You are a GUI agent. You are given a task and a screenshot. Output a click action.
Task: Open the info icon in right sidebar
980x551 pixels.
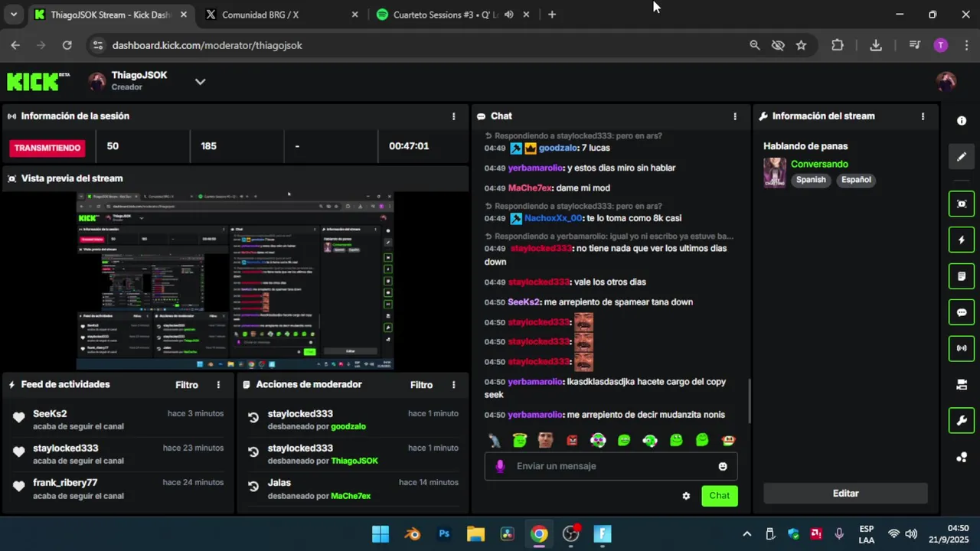click(x=962, y=121)
